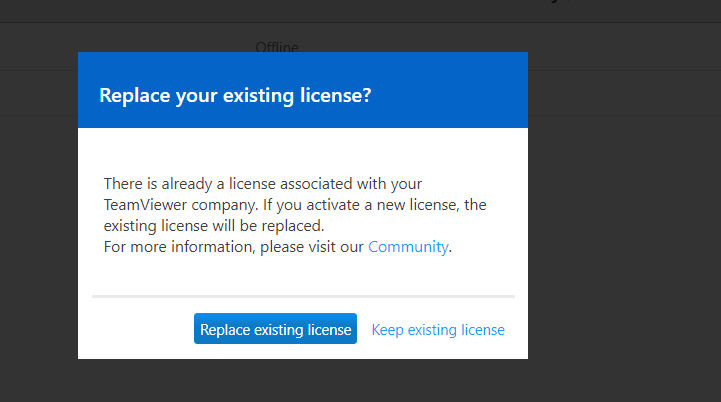The height and width of the screenshot is (402, 721).
Task: Open the Community link
Action: (x=408, y=247)
